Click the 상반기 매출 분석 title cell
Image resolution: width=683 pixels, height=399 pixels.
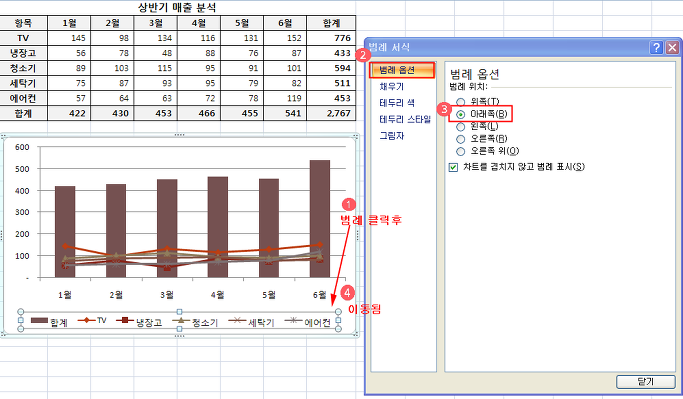click(177, 7)
